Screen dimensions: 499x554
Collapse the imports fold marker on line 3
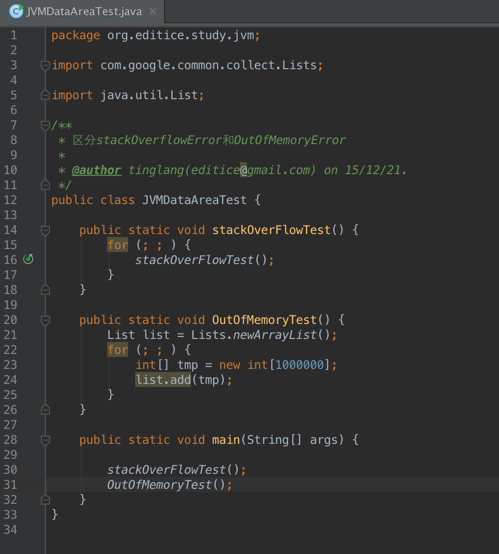tap(45, 65)
